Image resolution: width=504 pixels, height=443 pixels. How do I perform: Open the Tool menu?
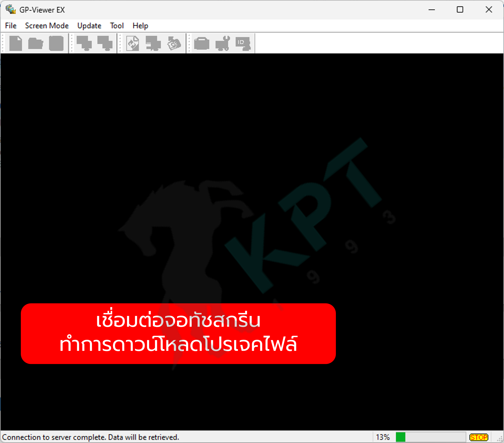pos(117,26)
